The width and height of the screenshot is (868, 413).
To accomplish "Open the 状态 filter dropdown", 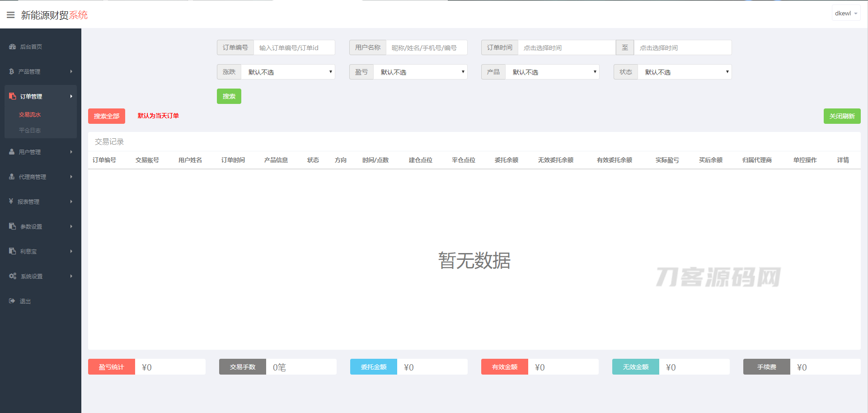I will (x=684, y=72).
